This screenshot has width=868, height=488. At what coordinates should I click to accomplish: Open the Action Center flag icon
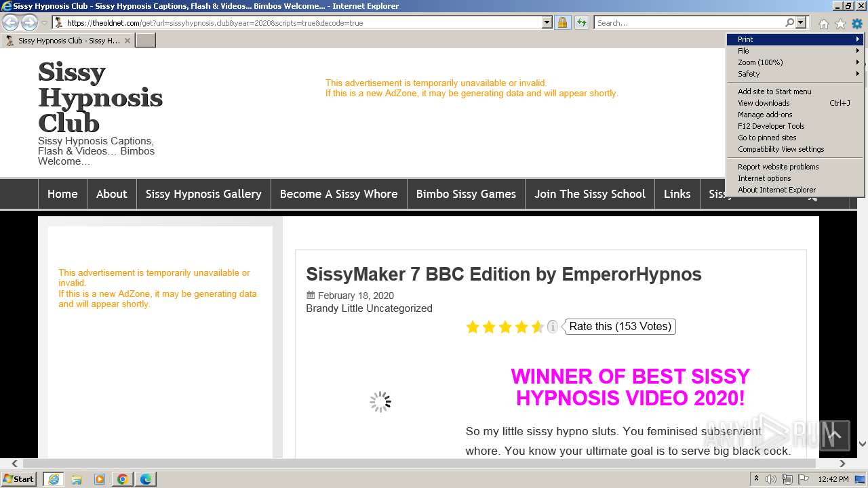pos(805,479)
